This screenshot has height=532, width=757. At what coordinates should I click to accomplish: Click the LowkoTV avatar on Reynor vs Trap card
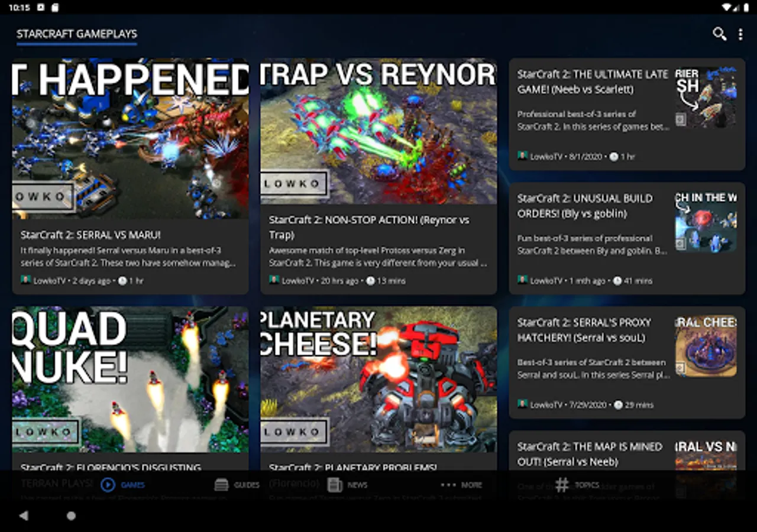[274, 280]
